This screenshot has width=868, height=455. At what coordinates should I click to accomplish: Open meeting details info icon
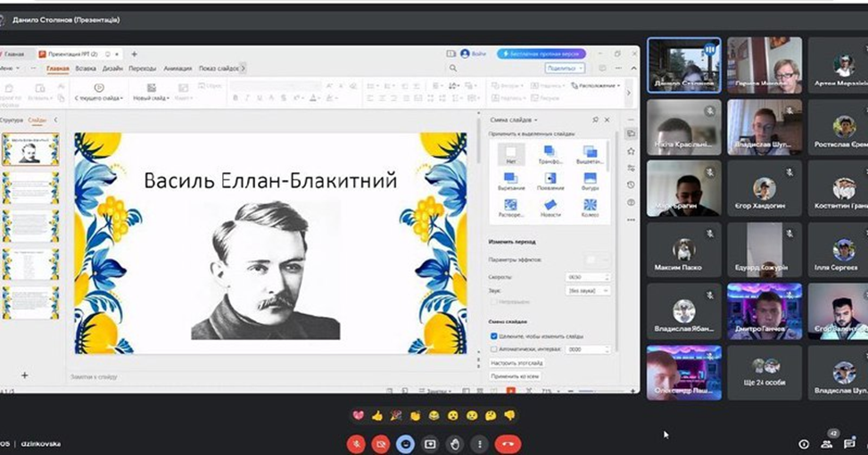click(804, 444)
